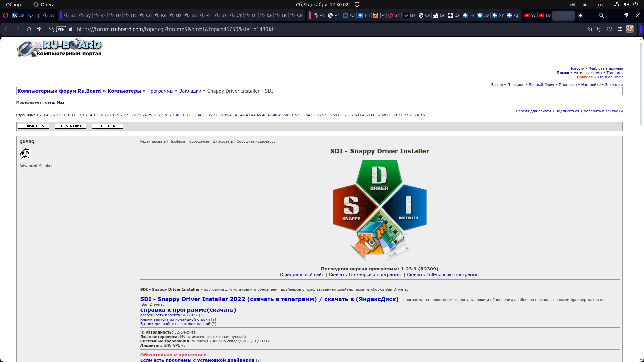Click the Opera menu logo icon
The image size is (644, 362).
point(6,15)
